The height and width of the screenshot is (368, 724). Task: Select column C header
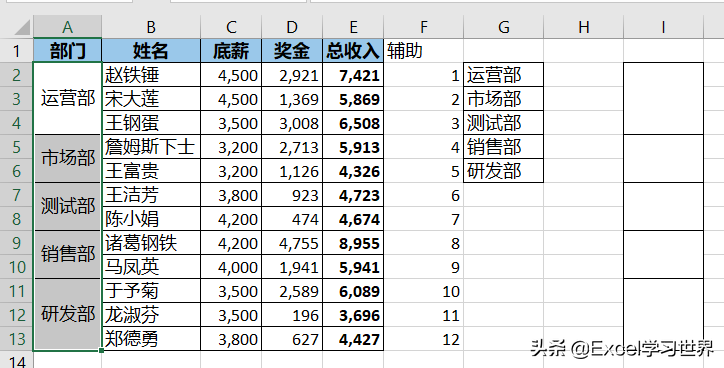[x=231, y=27]
